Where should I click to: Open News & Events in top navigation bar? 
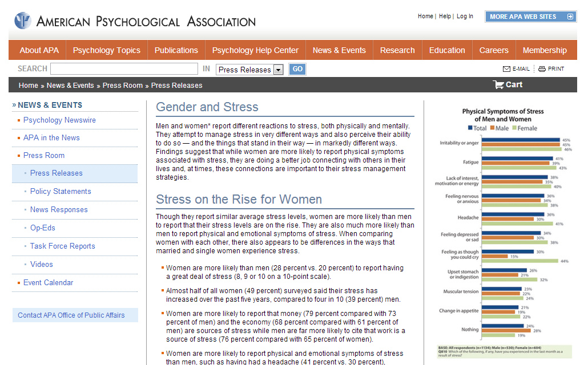point(339,50)
